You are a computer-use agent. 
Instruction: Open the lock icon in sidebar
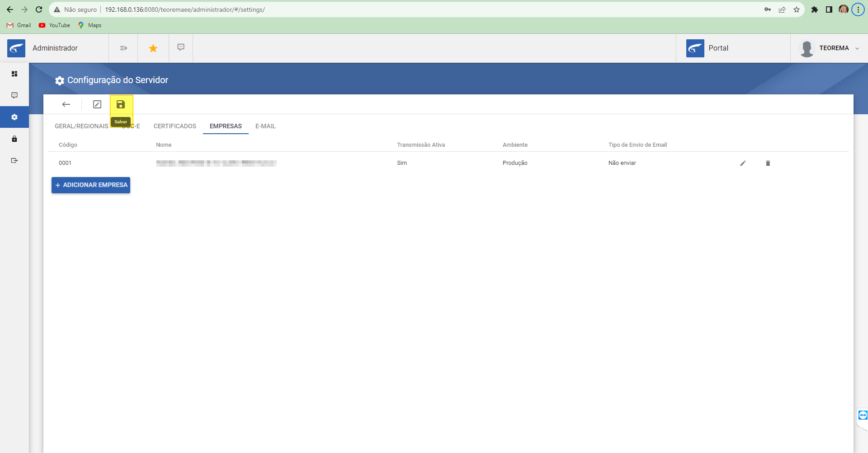click(x=14, y=139)
